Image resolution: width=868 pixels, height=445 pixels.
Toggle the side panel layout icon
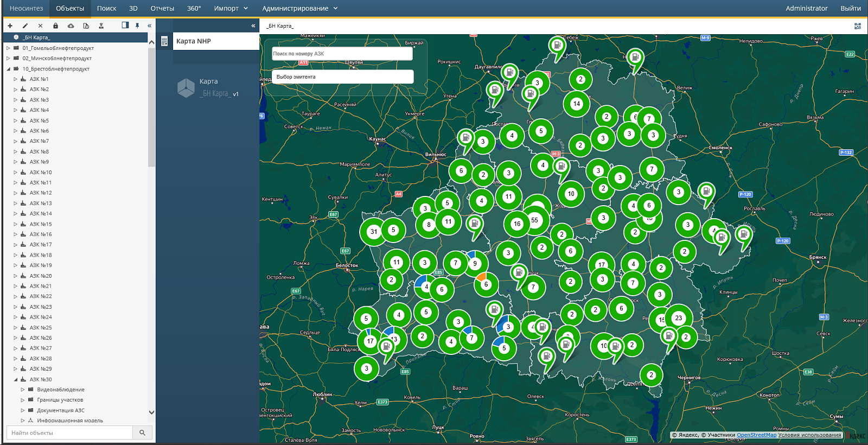125,25
